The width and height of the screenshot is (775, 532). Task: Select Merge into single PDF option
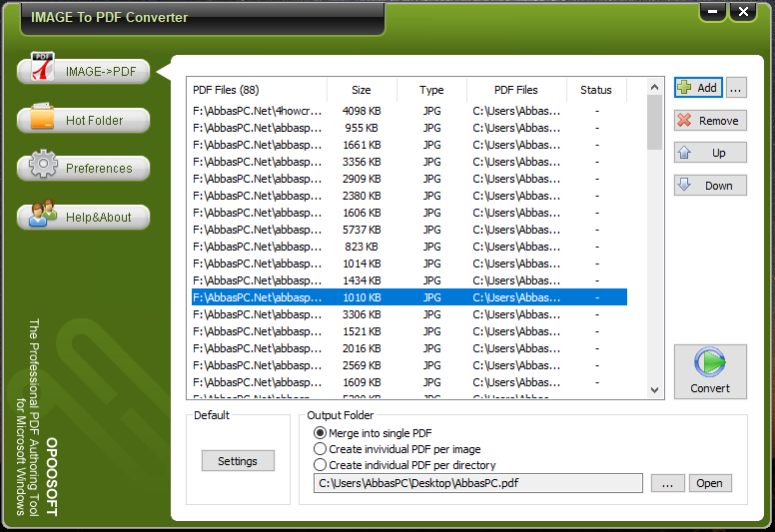(x=374, y=433)
